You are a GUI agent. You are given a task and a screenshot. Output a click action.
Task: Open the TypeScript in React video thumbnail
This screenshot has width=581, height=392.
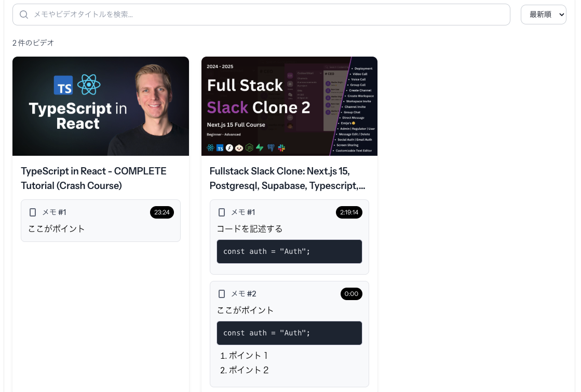[101, 106]
